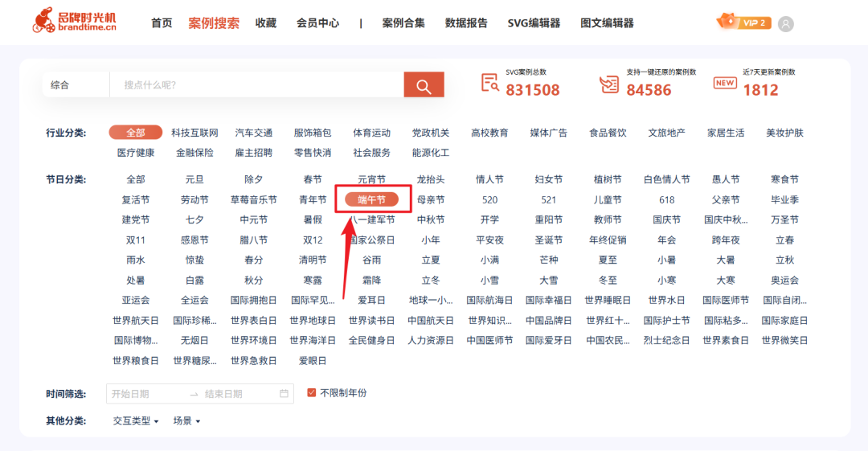Choose the 情人节 holiday tag
The height and width of the screenshot is (451, 868).
(x=490, y=179)
